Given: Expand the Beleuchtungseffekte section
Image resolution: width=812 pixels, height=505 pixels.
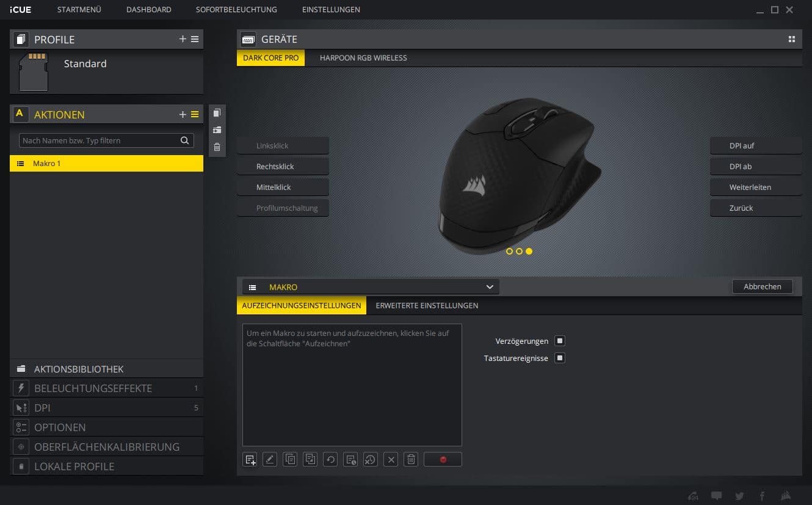Looking at the screenshot, I should (93, 388).
